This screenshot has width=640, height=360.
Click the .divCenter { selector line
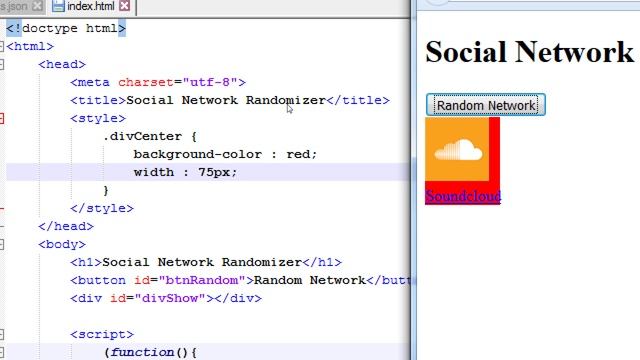pos(150,136)
